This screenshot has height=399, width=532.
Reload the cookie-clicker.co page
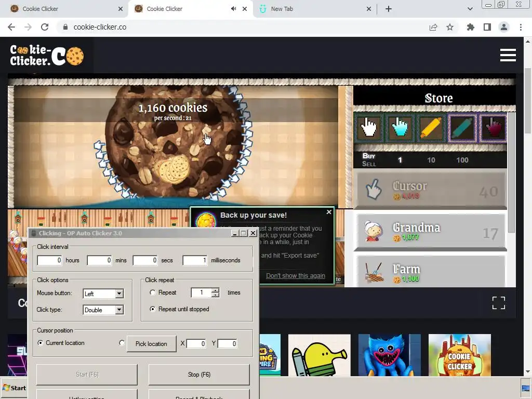45,27
